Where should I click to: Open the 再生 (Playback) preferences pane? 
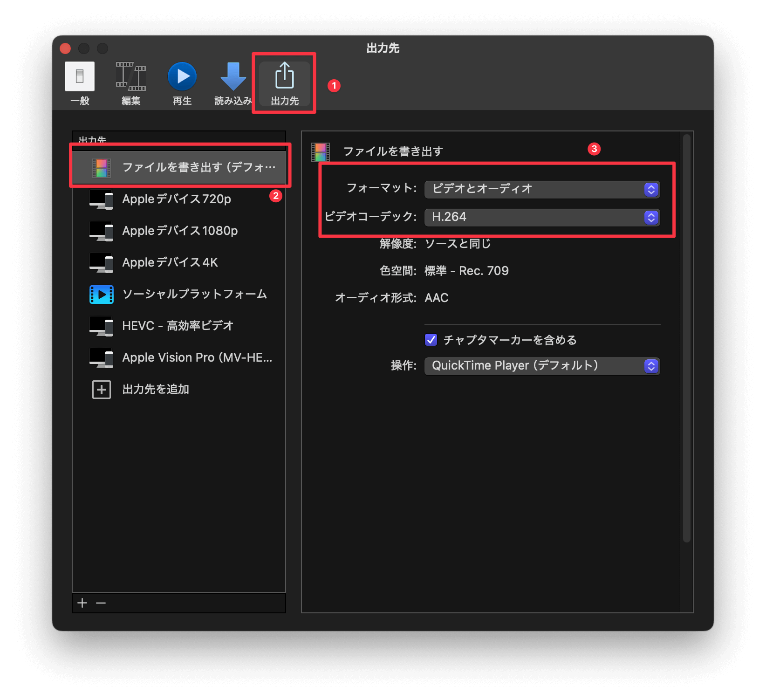tap(182, 84)
